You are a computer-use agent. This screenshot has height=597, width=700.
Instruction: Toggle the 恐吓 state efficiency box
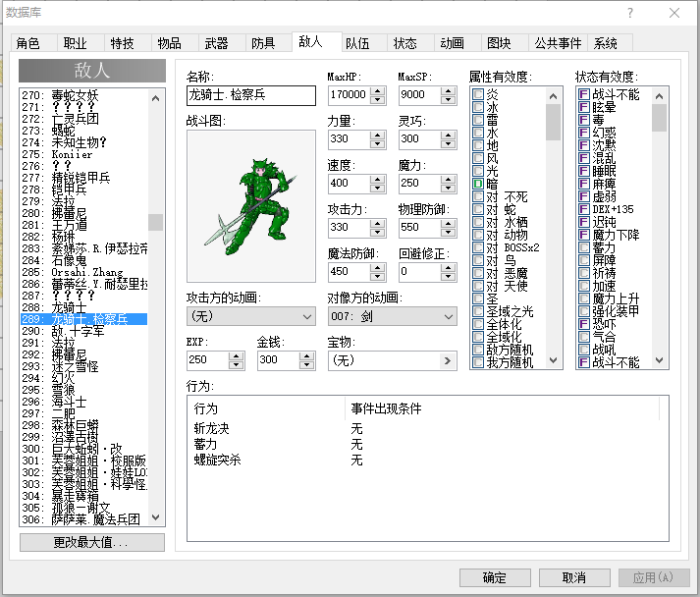[x=584, y=324]
